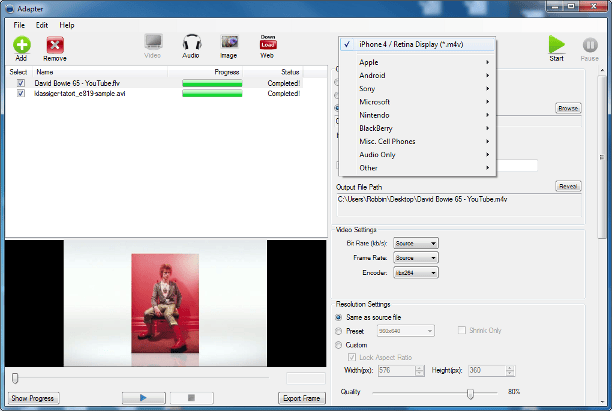Play the video preview
The height and width of the screenshot is (411, 612).
tap(143, 398)
